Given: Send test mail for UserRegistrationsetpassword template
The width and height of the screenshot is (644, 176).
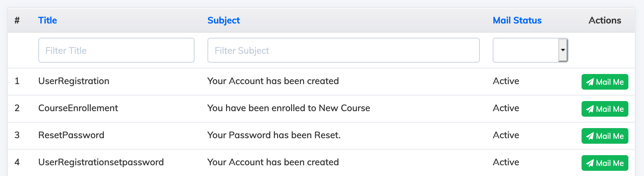Looking at the screenshot, I should click(605, 163).
